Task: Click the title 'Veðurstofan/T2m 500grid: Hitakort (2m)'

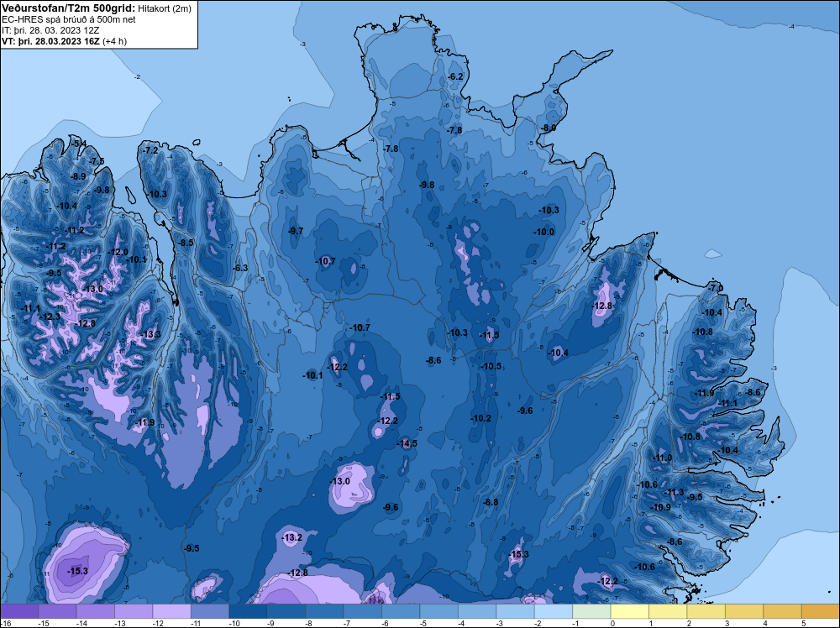Action: 96,8
